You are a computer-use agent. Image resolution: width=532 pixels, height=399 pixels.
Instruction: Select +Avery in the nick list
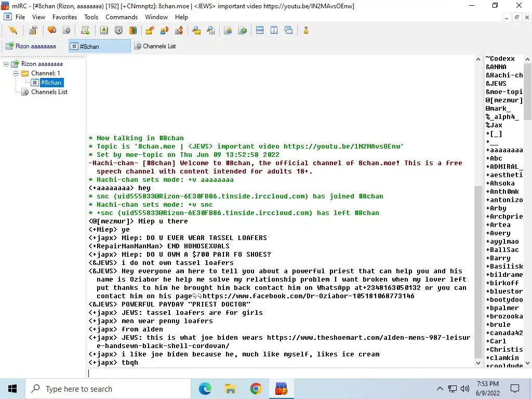(498, 233)
